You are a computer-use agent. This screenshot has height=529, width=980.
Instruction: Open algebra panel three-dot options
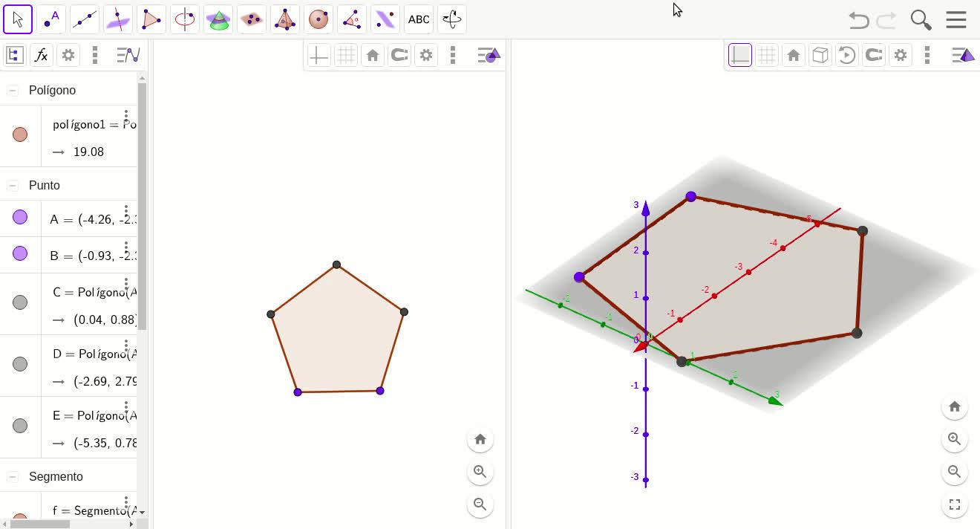pyautogui.click(x=95, y=55)
